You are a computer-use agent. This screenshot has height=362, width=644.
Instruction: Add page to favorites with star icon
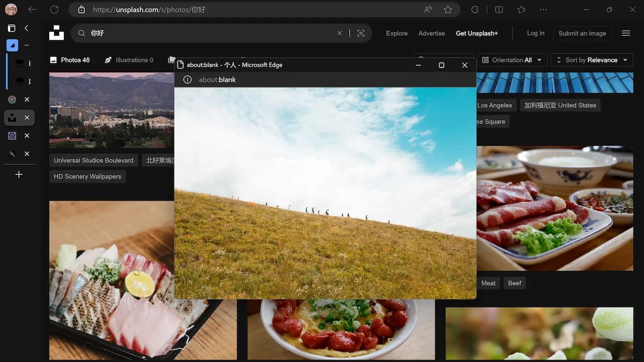pos(448,10)
